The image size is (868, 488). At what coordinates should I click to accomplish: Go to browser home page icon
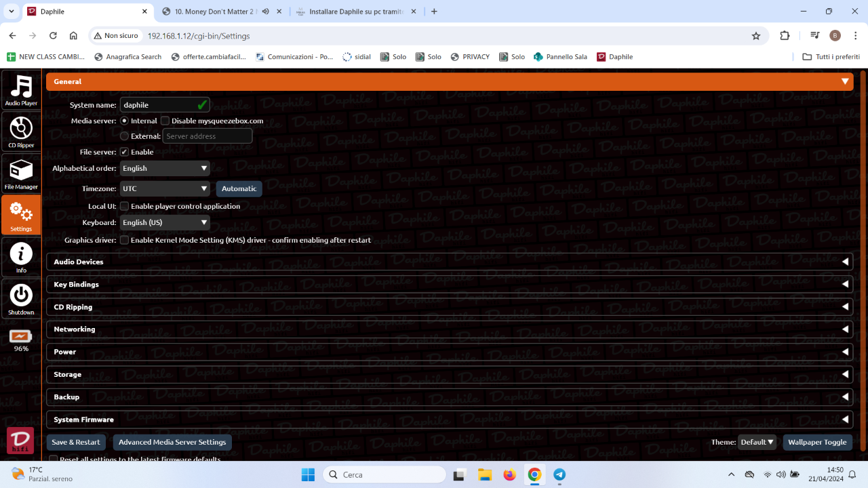73,36
